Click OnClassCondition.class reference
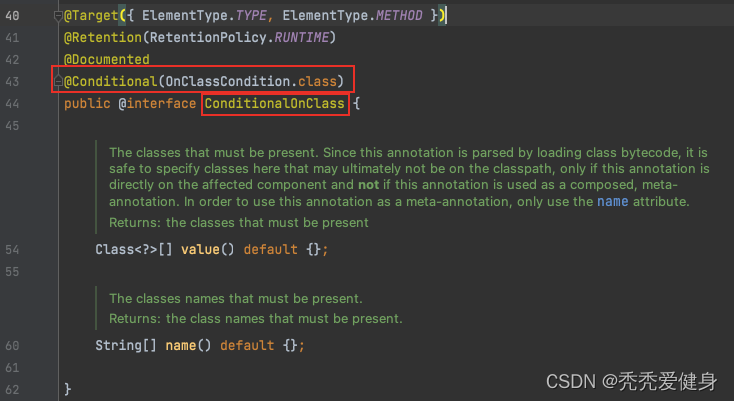The height and width of the screenshot is (401, 734). tap(251, 81)
